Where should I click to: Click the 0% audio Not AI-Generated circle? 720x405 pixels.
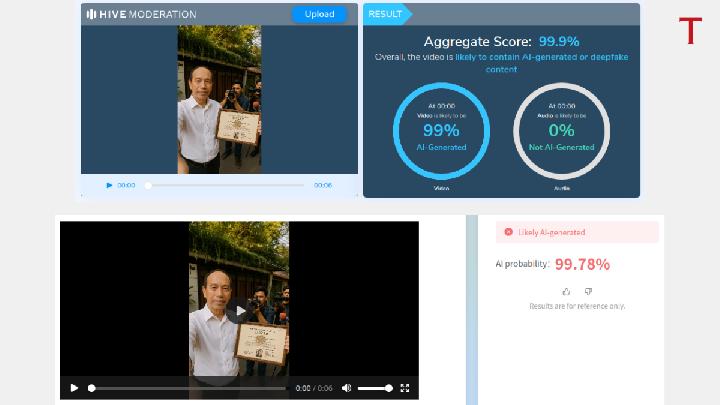(561, 130)
